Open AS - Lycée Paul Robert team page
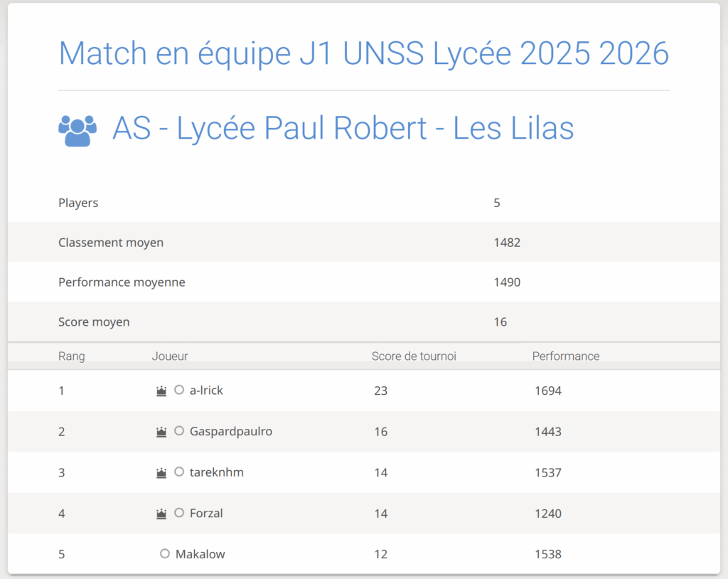This screenshot has width=728, height=579. click(343, 129)
